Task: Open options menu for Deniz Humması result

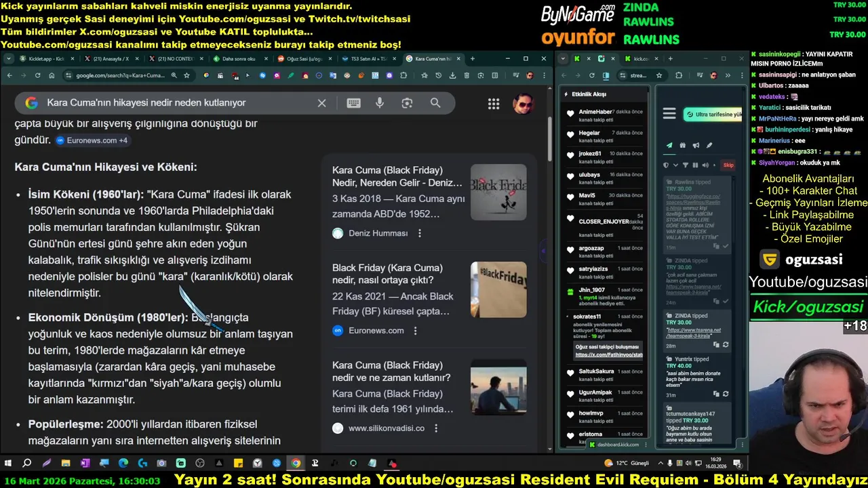Action: (x=420, y=233)
